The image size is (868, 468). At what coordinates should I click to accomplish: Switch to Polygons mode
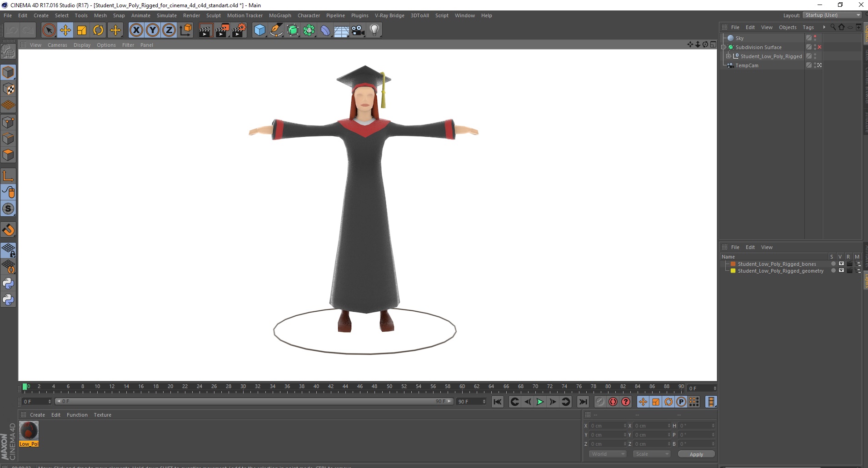coord(8,155)
